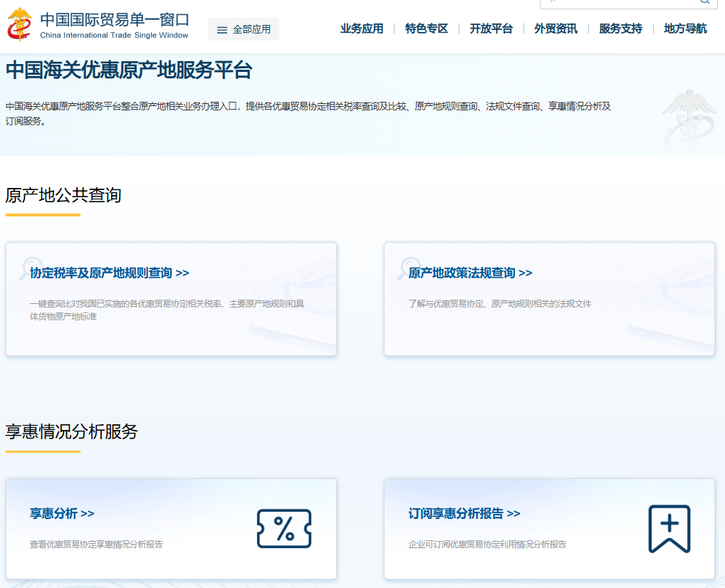The image size is (725, 588).
Task: Open 协定税率及原产地规则查询 link
Action: pyautogui.click(x=110, y=273)
